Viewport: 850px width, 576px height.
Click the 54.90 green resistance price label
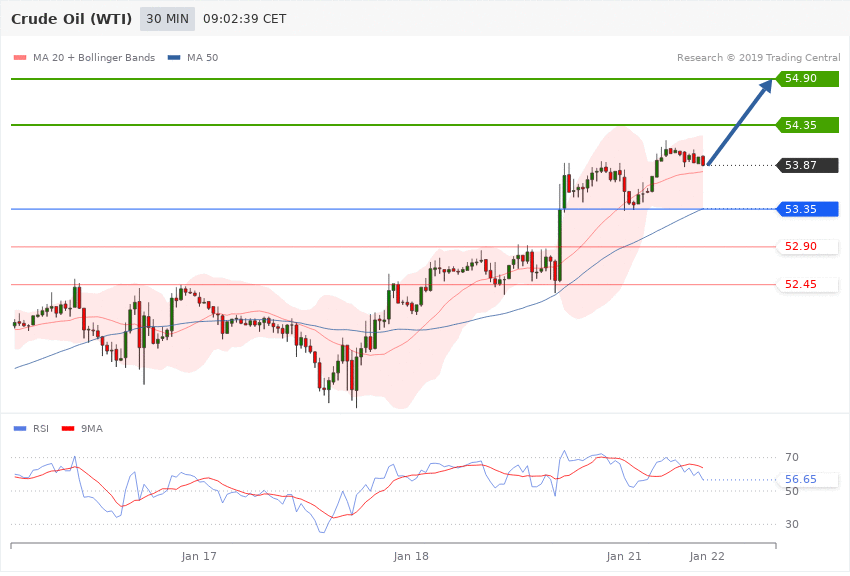(808, 79)
